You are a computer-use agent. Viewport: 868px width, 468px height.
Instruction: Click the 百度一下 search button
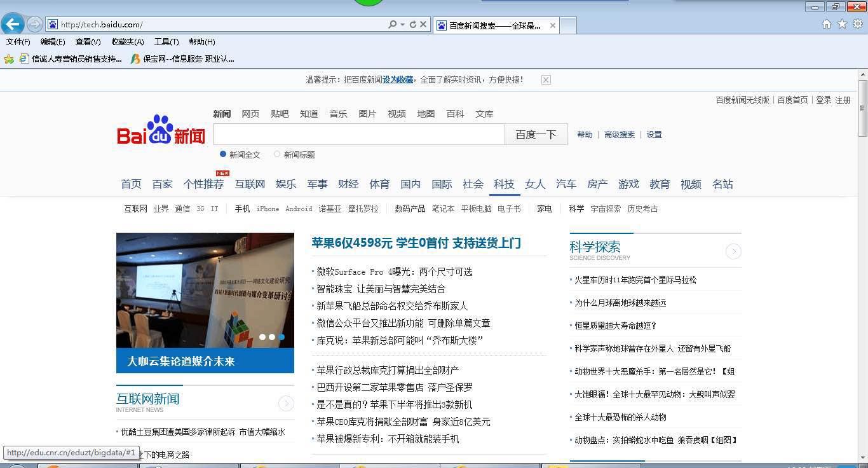pos(536,134)
